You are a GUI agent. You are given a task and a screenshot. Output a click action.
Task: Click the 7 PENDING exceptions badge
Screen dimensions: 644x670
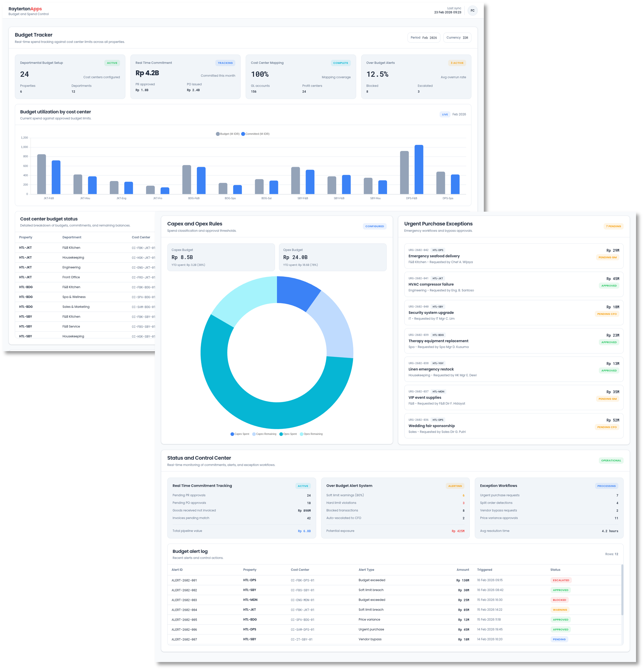coord(613,226)
